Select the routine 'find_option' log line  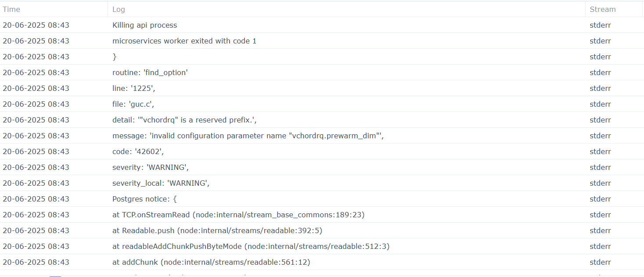(150, 72)
